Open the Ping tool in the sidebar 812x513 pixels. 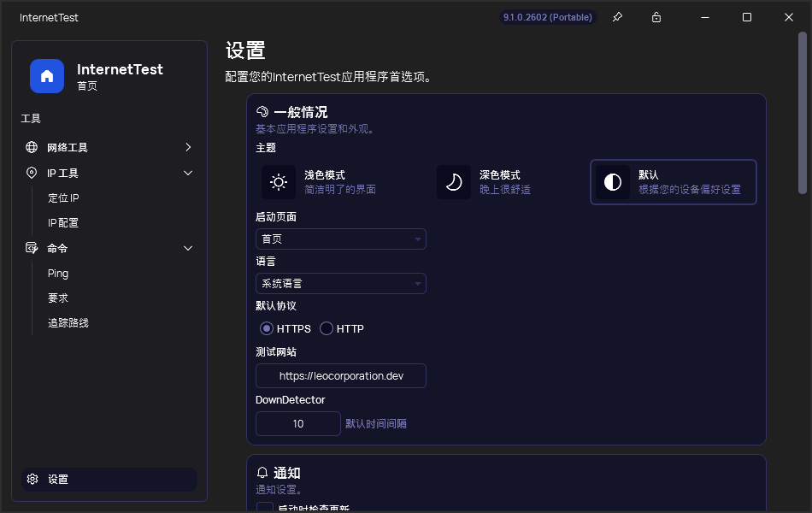pyautogui.click(x=58, y=273)
